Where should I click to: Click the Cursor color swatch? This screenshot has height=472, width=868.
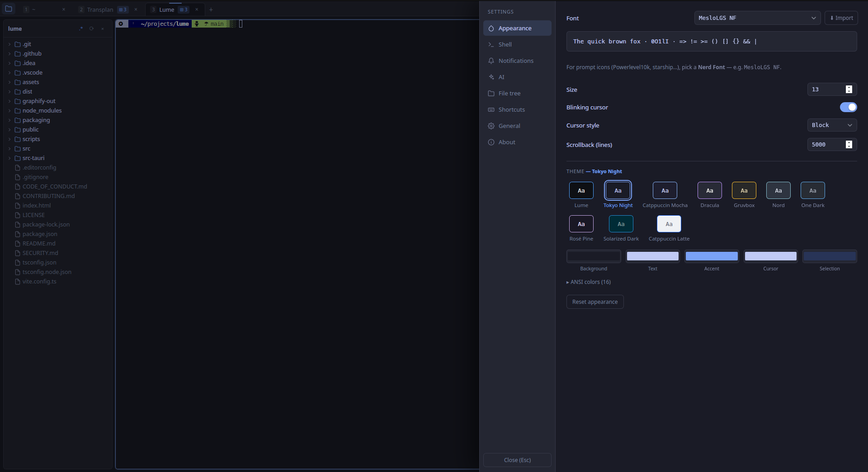(771, 256)
